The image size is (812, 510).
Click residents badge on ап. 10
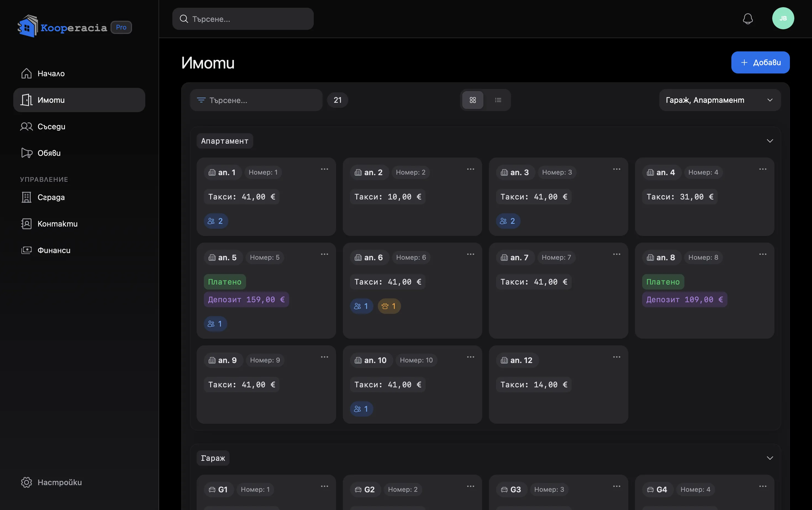[x=362, y=409]
